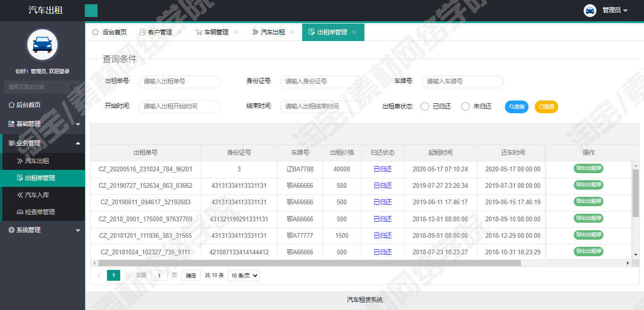This screenshot has height=310, width=644.
Task: Open 后台首页 in the sidebar
Action: [x=42, y=105]
